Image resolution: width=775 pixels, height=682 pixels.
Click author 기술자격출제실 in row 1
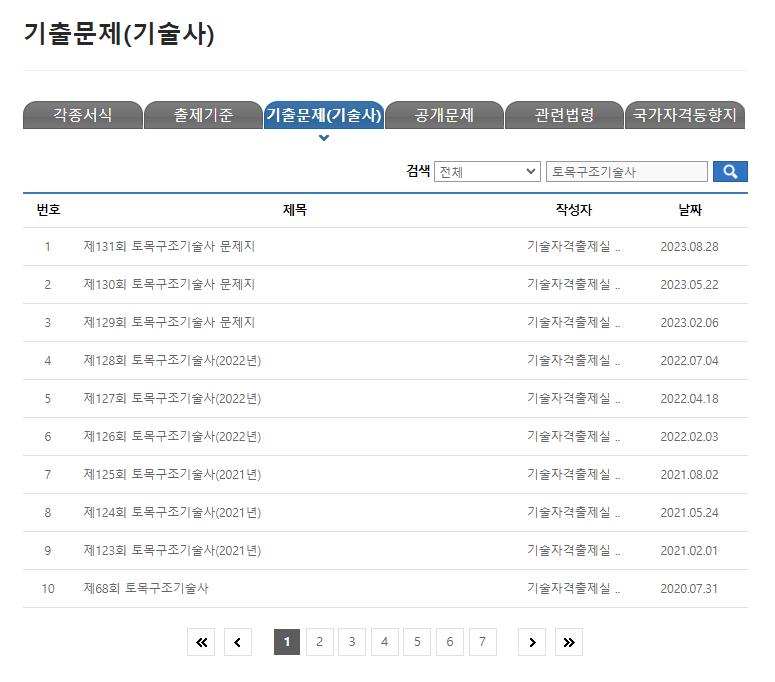click(573, 246)
